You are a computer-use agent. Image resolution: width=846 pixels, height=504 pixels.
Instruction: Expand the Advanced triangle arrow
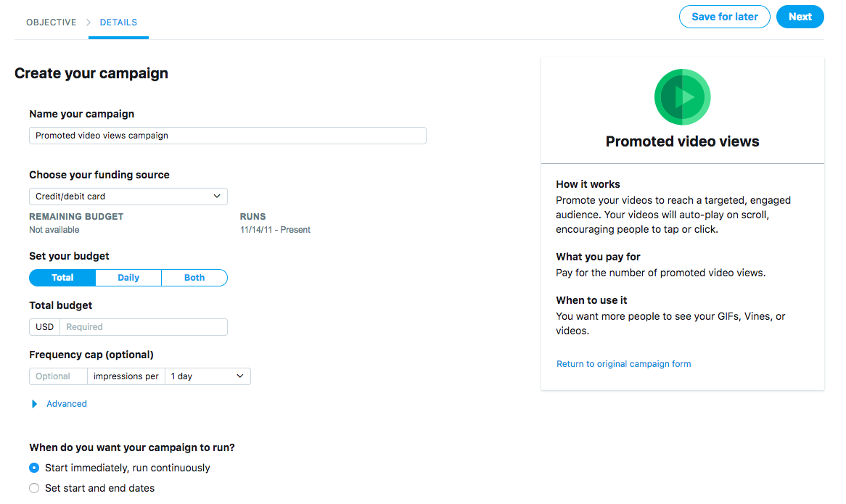(34, 404)
